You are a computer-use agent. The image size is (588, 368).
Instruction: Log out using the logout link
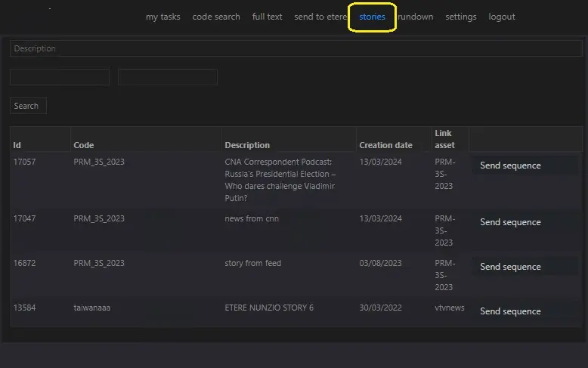502,17
